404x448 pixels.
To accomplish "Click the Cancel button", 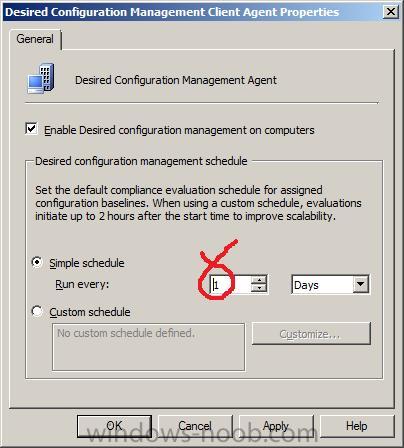I will pos(195,426).
